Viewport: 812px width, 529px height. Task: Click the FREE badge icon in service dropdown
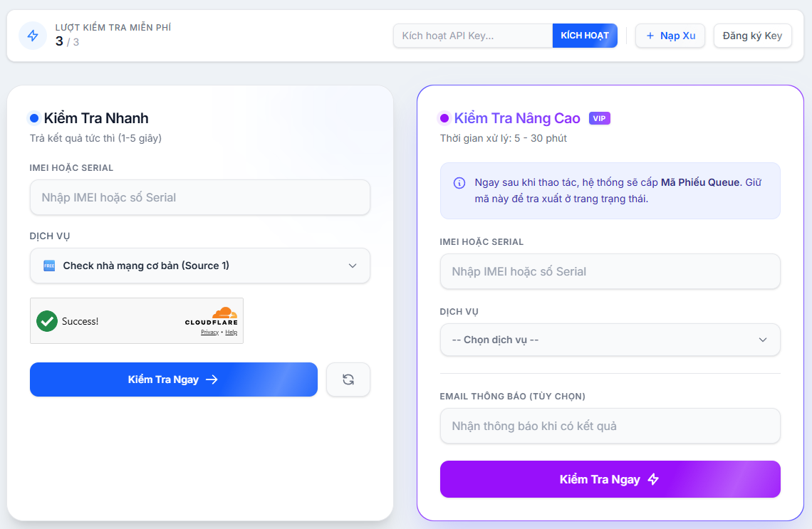[49, 266]
